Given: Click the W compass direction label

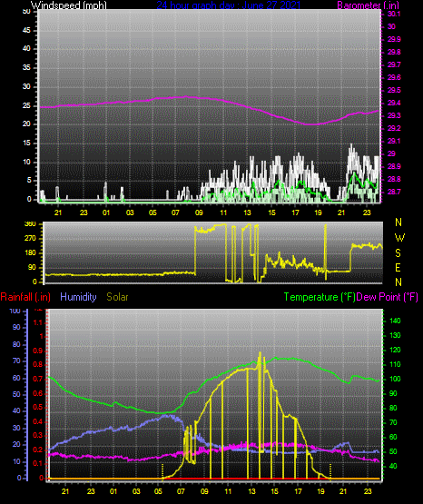Looking at the screenshot, I should [x=399, y=238].
